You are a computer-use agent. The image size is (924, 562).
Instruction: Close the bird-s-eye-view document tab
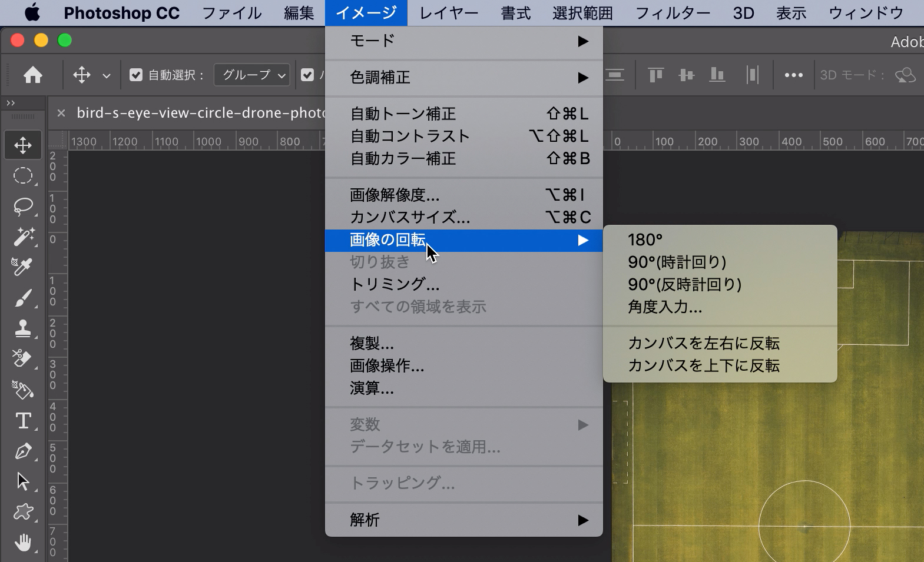coord(61,113)
